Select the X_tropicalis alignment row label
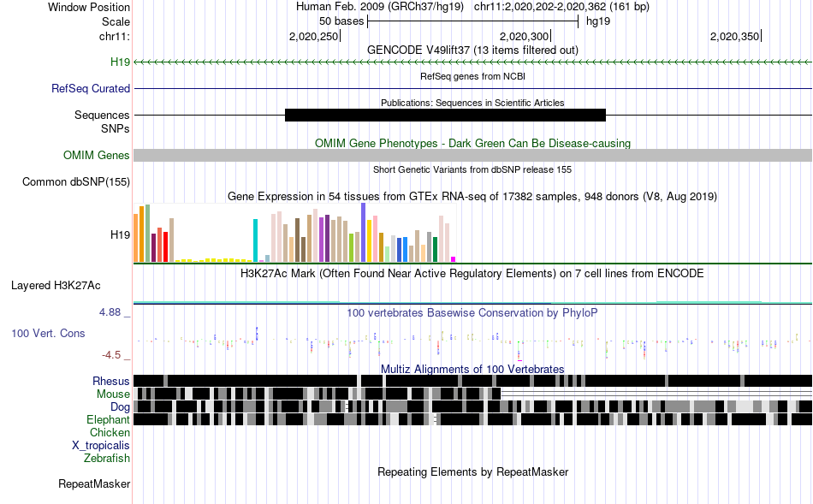This screenshot has height=504, width=813. 101,446
